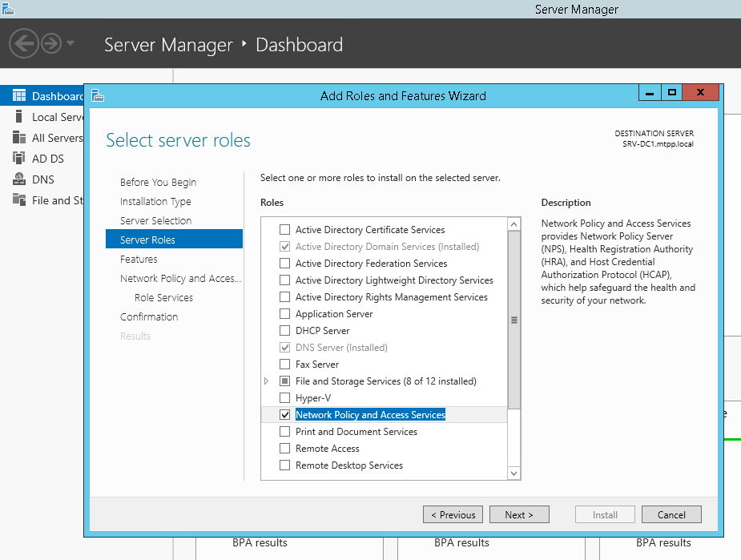Click the Cancel button
The image size is (741, 560).
[671, 515]
